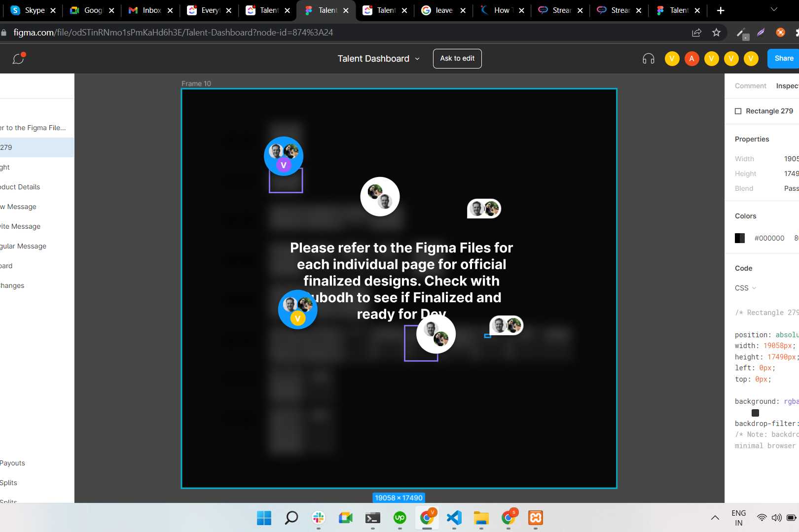Select the 'New Message' layer
The width and height of the screenshot is (799, 532).
pyautogui.click(x=37, y=207)
